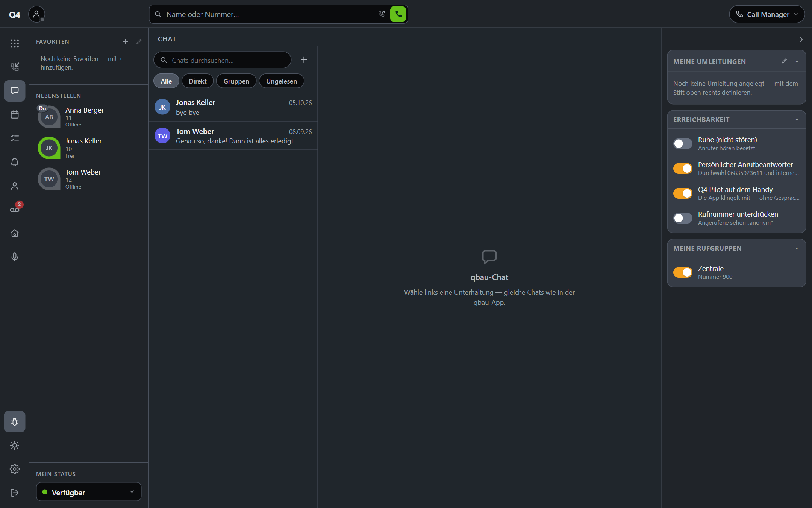Switch theme with the sun icon

coord(15,446)
